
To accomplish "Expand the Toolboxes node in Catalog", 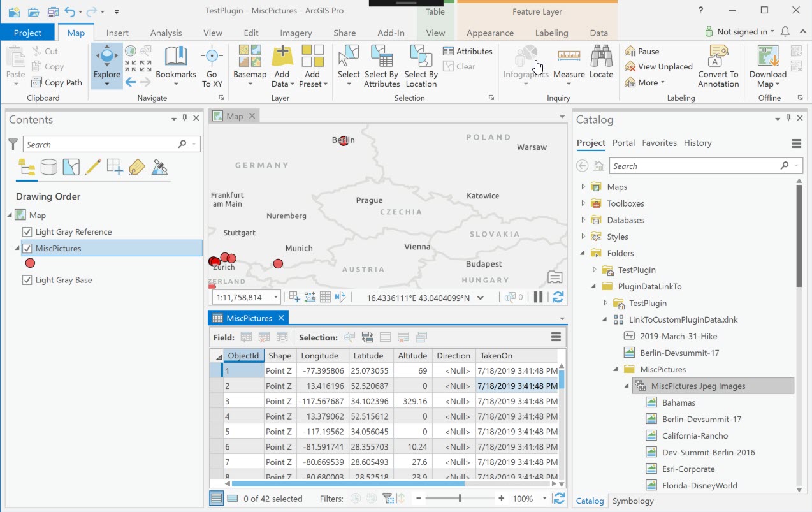I will [x=583, y=203].
